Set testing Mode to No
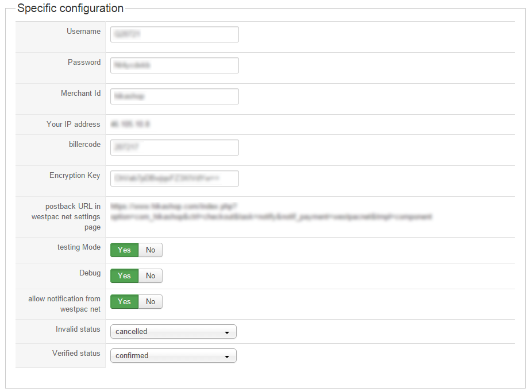532x392 pixels. [x=151, y=250]
